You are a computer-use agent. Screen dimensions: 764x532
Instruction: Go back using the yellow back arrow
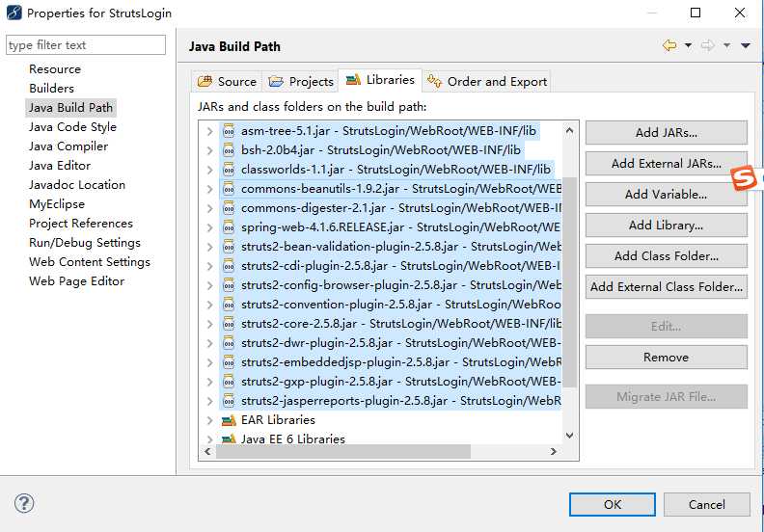(669, 45)
